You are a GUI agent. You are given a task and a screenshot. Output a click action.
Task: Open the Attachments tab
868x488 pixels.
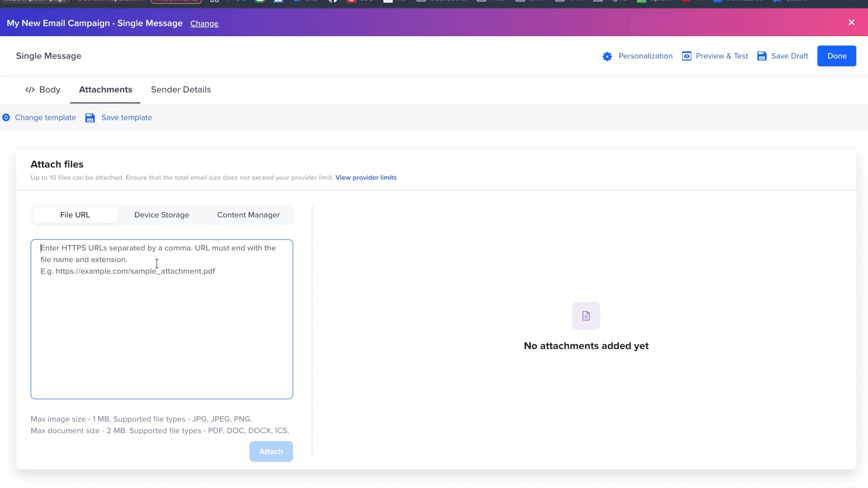tap(105, 89)
